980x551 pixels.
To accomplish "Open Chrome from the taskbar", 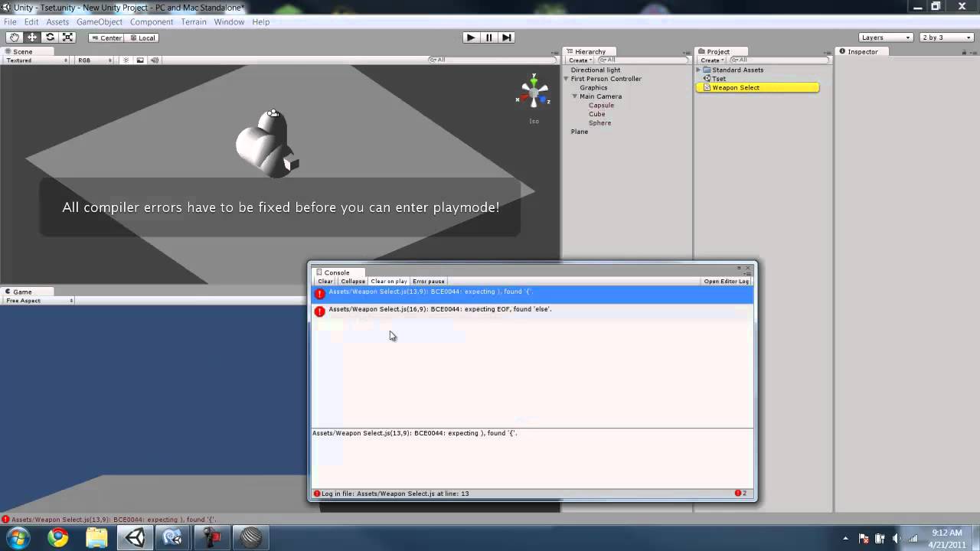I will tap(57, 538).
